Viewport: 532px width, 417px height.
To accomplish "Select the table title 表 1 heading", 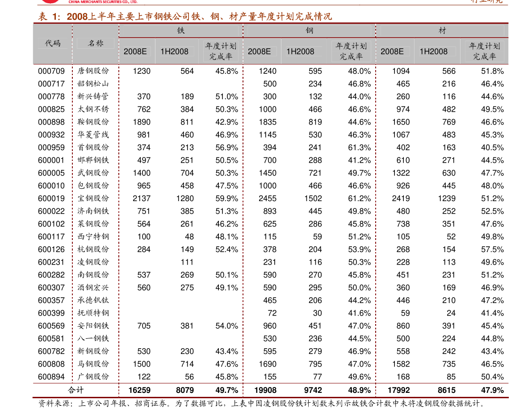I will pos(185,17).
